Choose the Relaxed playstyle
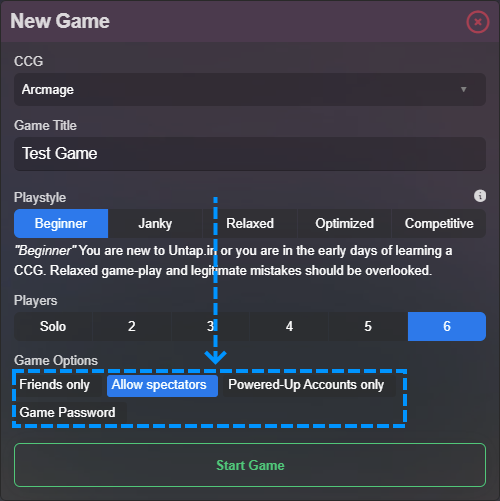 coord(250,223)
